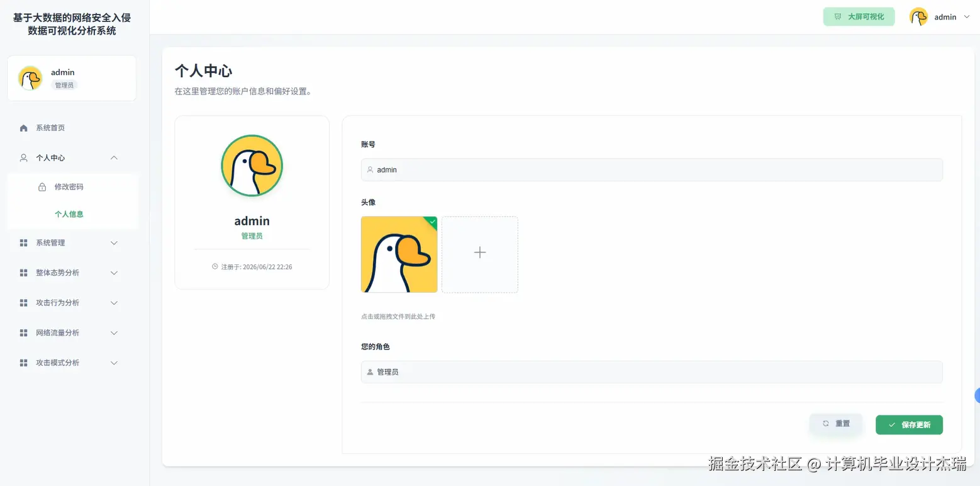
Task: Expand the 网络流量分析 chevron
Action: [114, 333]
